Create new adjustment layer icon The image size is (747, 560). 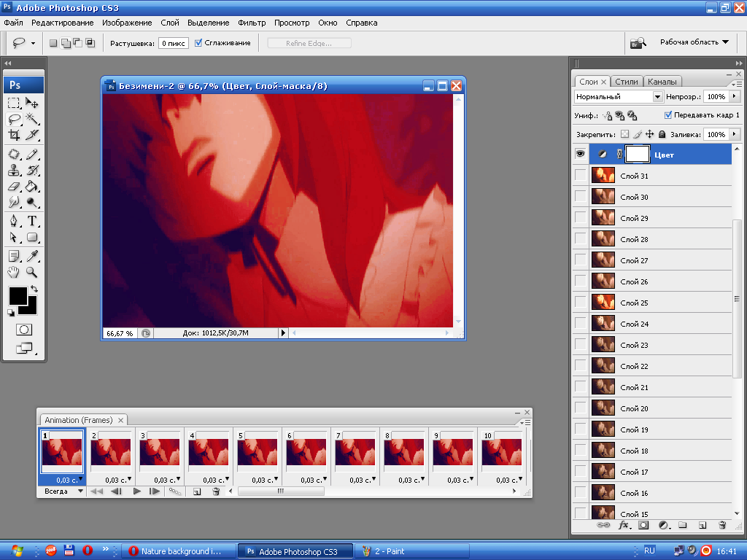click(664, 525)
